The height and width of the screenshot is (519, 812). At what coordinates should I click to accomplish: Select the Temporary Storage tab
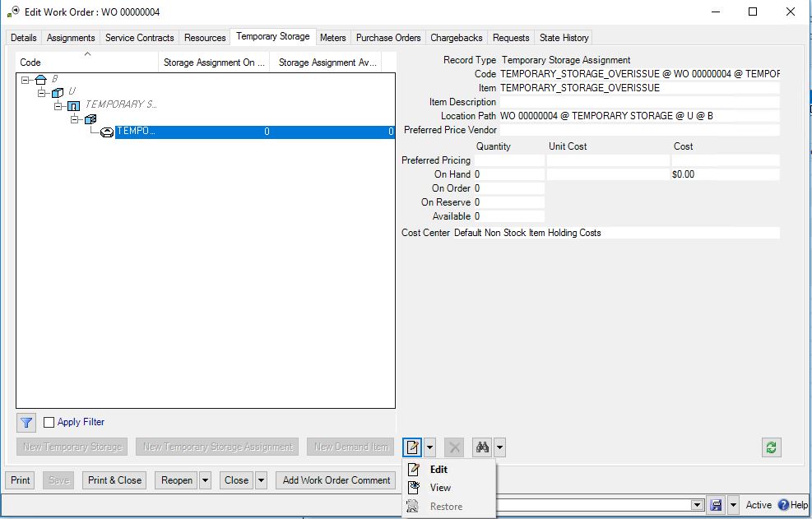coord(273,36)
